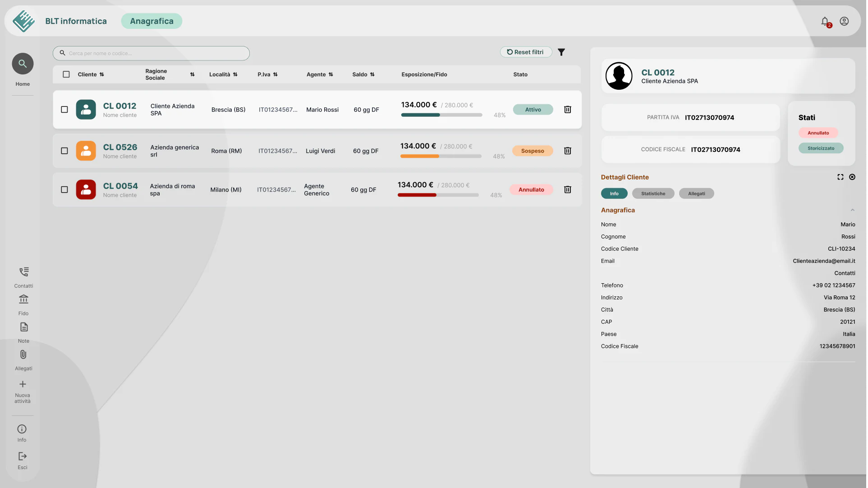Click the 'Luigi Verdi' agent cell
868x488 pixels.
point(320,151)
